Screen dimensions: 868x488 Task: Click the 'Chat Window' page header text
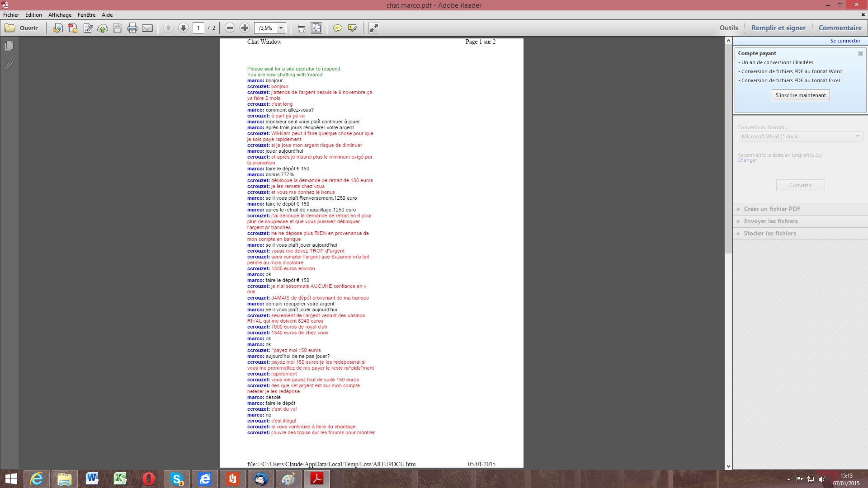pos(264,42)
